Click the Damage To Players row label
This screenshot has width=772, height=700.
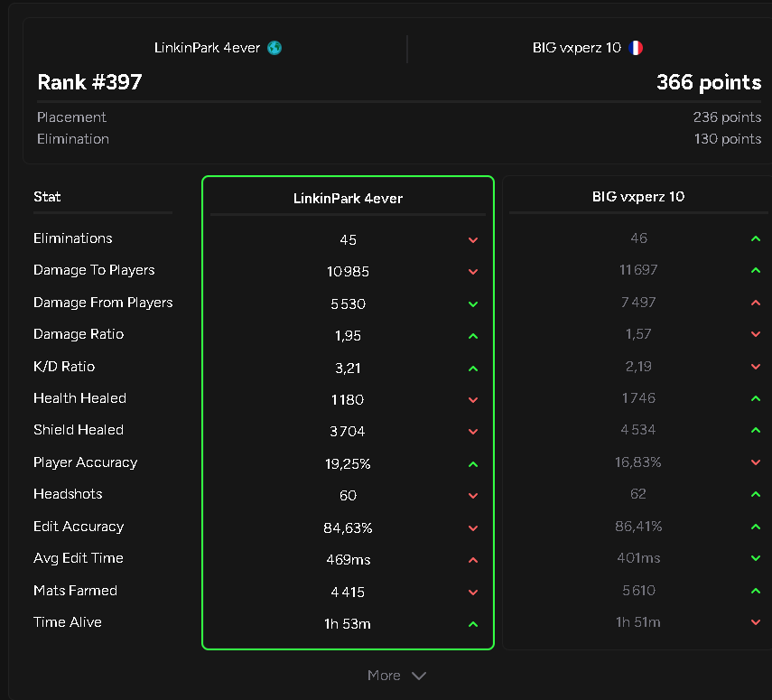point(94,270)
